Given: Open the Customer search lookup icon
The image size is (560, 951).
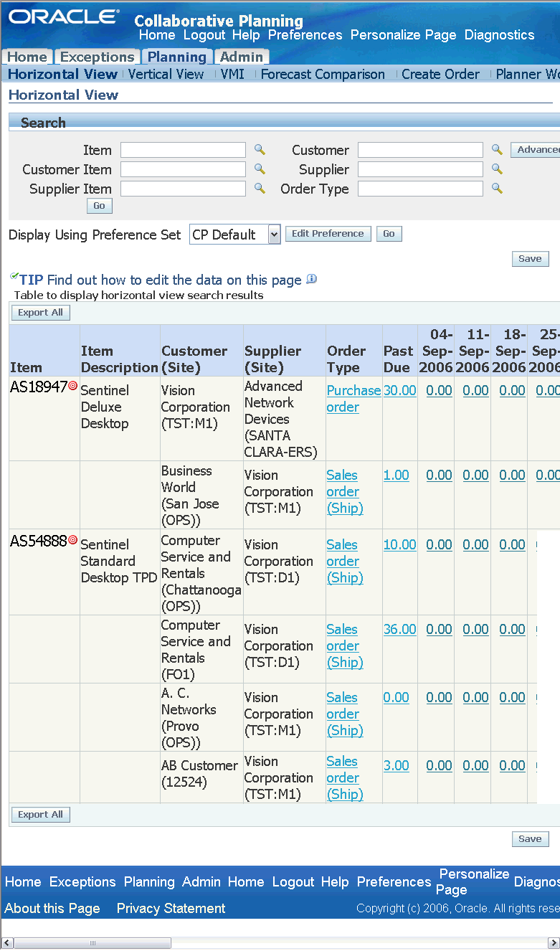Looking at the screenshot, I should 497,150.
